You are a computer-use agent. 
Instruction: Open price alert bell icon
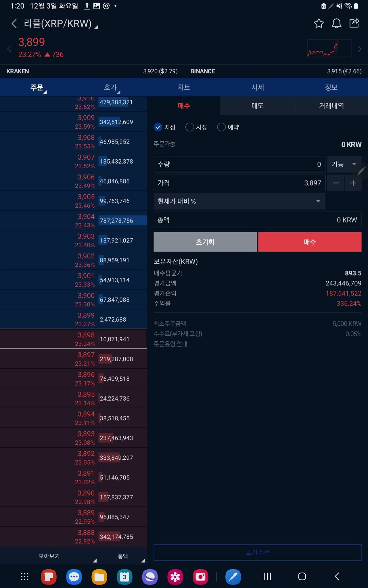336,23
